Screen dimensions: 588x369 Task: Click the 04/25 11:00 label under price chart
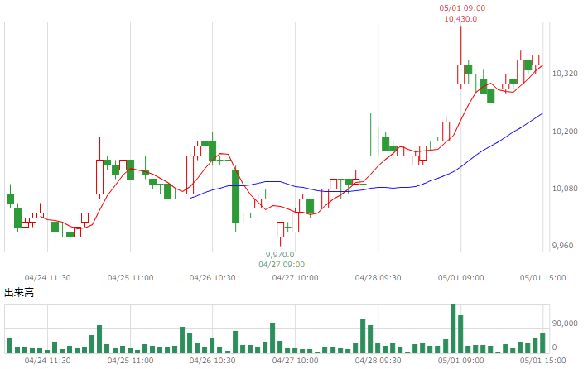pyautogui.click(x=130, y=278)
